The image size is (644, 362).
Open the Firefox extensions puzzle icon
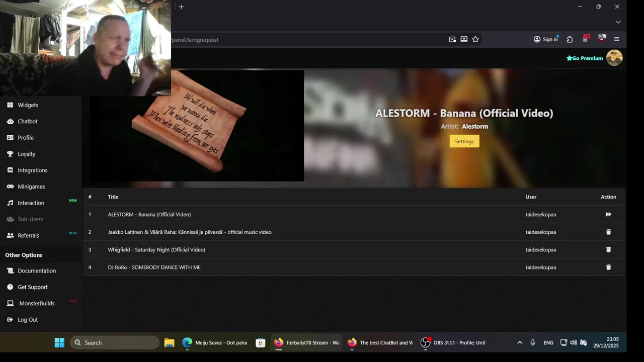pyautogui.click(x=570, y=39)
